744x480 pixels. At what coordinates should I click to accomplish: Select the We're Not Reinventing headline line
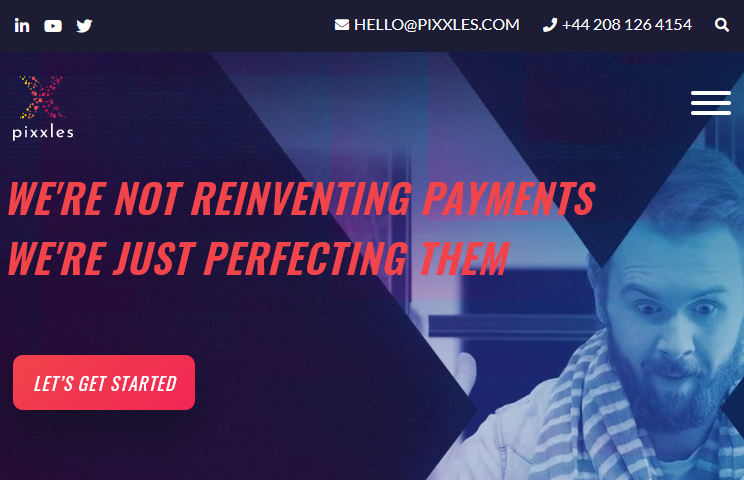coord(301,199)
